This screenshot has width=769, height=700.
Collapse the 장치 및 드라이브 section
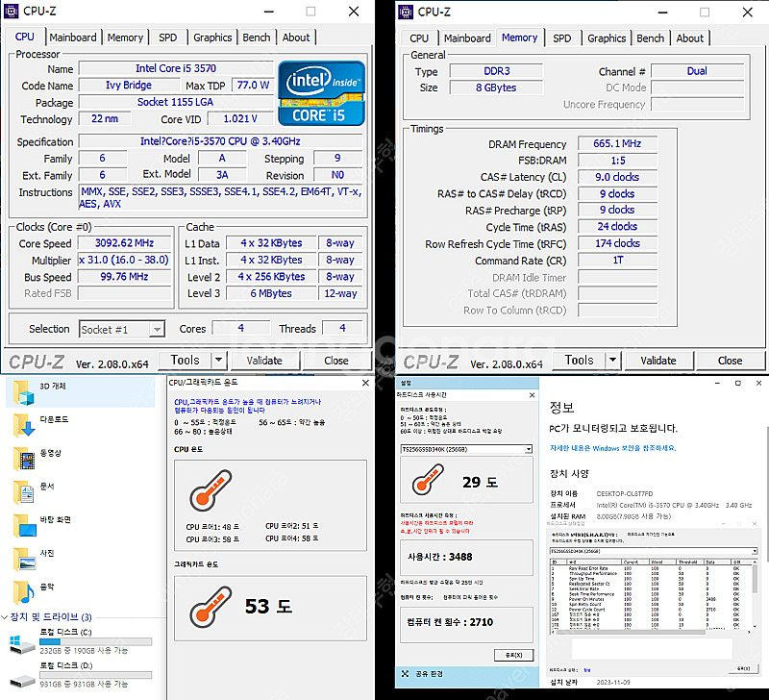pyautogui.click(x=5, y=616)
